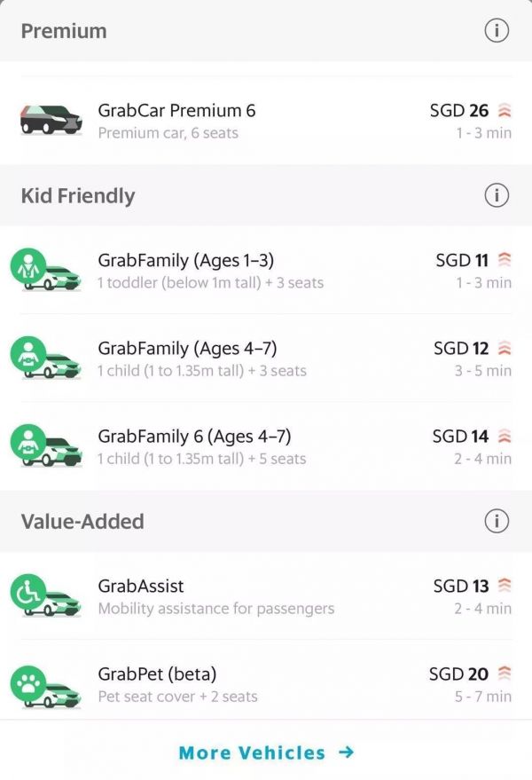This screenshot has height=780, width=532.
Task: Select the GrabAssist wheelchair icon
Action: (29, 589)
